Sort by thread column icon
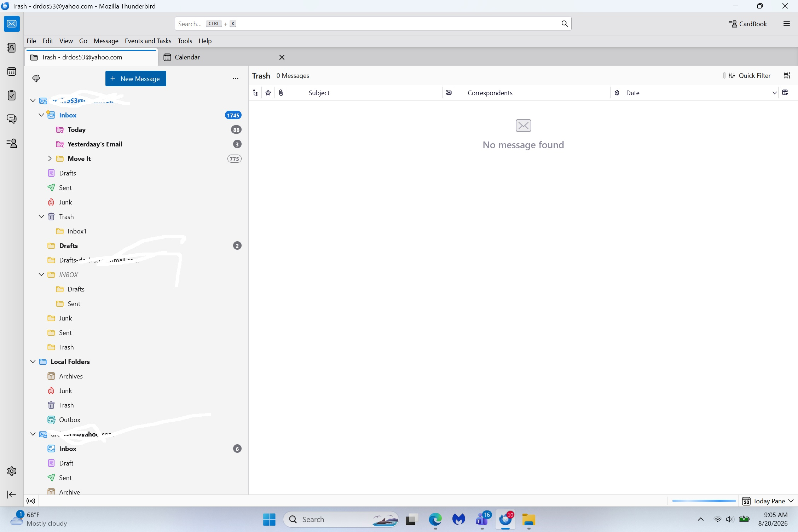The image size is (798, 532). pos(255,93)
